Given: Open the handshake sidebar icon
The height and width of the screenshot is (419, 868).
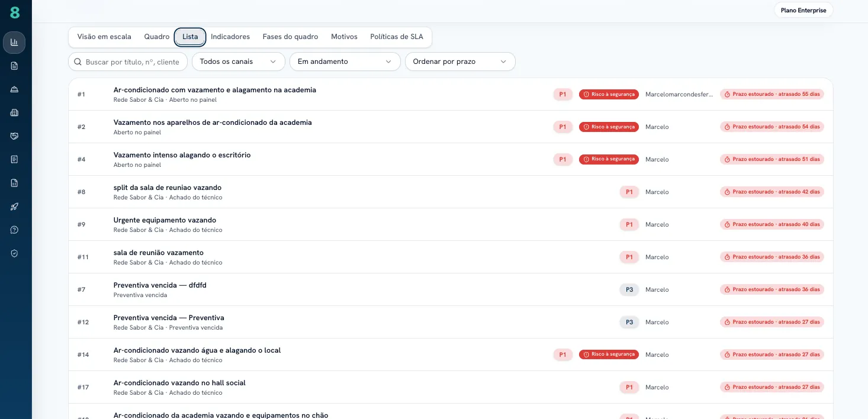Looking at the screenshot, I should pos(14,136).
